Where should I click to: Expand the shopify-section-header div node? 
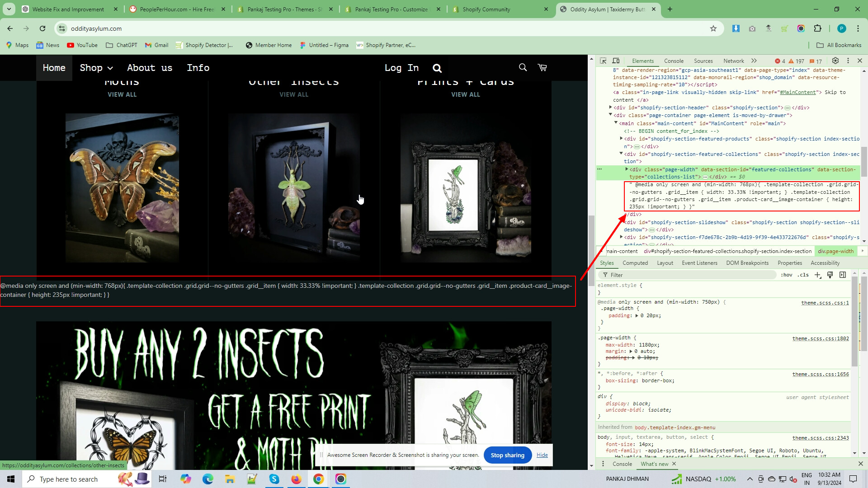pos(610,108)
